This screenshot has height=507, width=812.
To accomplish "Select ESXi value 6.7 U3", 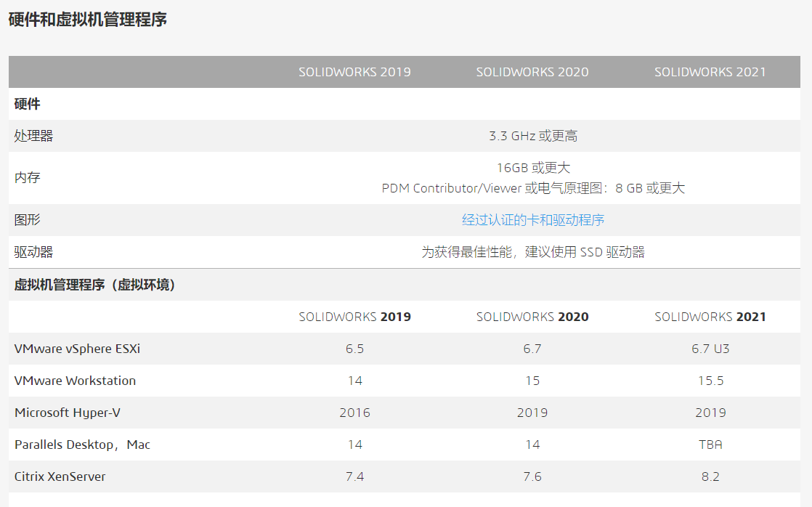I will (x=710, y=349).
